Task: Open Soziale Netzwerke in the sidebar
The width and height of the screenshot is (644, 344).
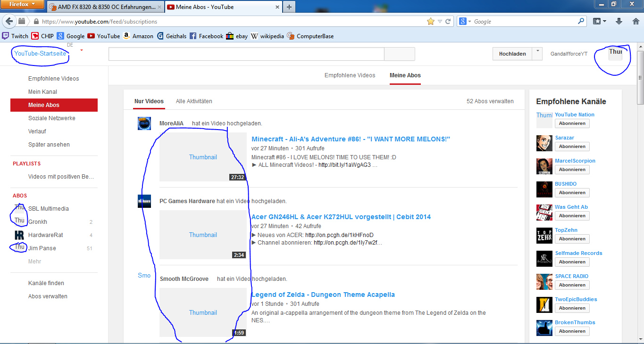Action: pos(52,118)
